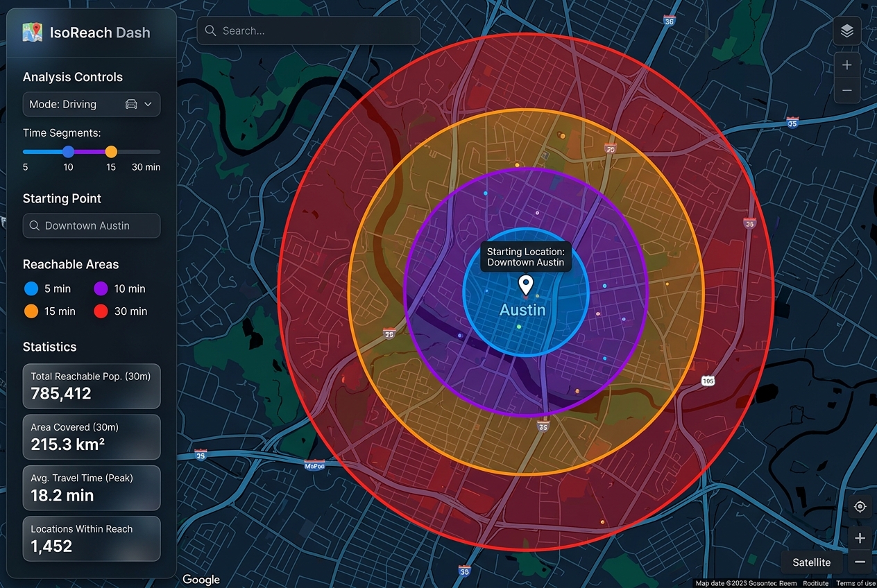Click the Time Segments label
Viewport: 877px width, 588px height.
click(62, 132)
